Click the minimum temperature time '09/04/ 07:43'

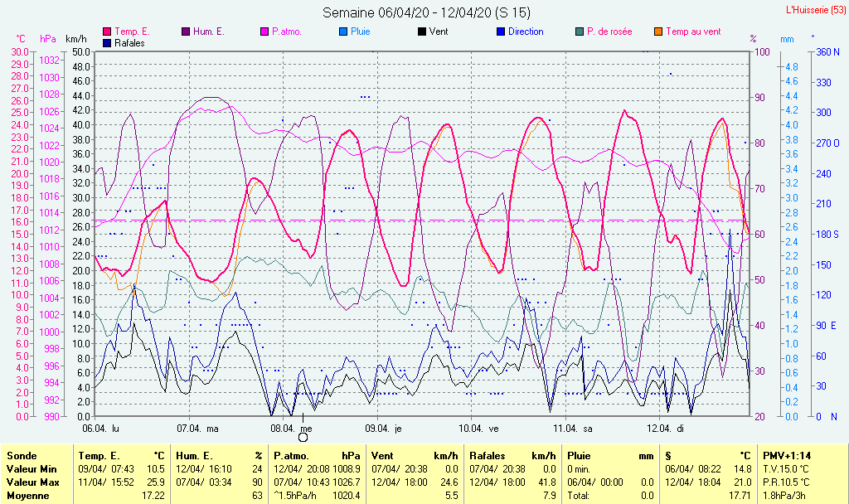click(x=106, y=469)
